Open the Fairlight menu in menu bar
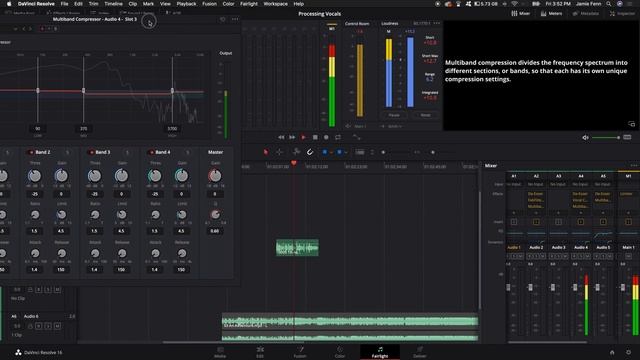 tap(249, 4)
